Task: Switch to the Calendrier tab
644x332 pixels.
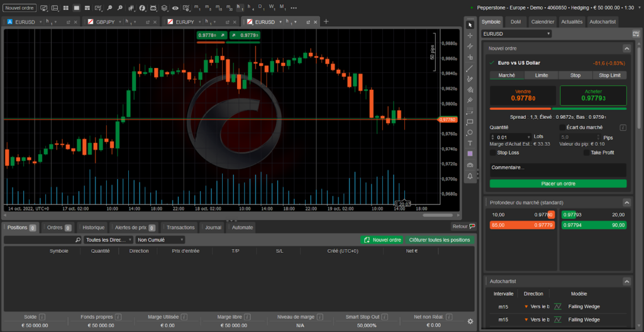Action: click(x=543, y=22)
